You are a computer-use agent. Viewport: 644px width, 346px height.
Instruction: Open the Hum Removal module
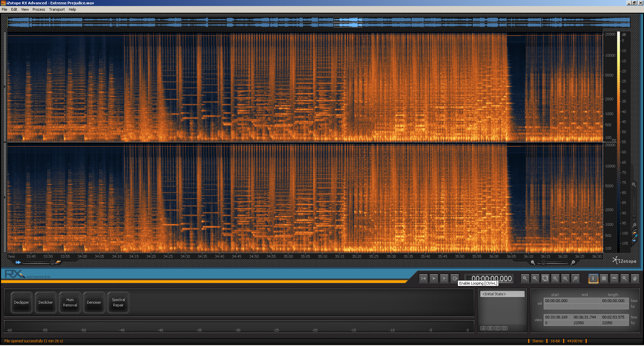coord(70,302)
